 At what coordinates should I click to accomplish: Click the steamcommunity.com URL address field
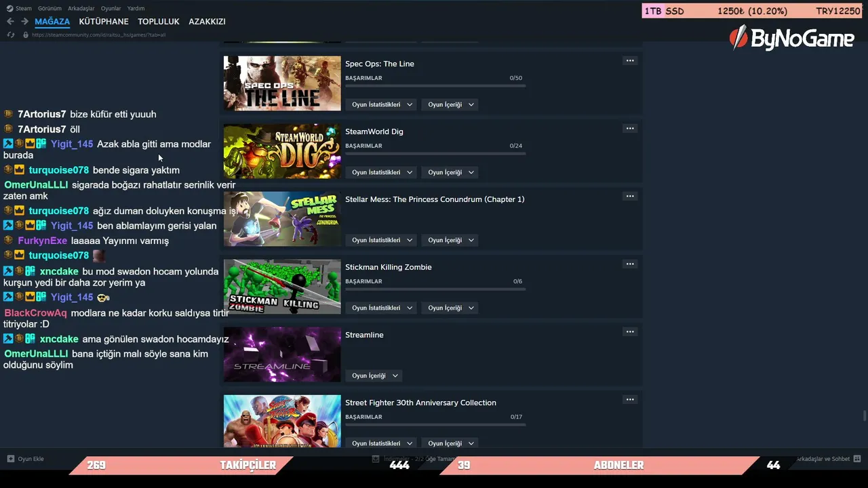pyautogui.click(x=99, y=35)
